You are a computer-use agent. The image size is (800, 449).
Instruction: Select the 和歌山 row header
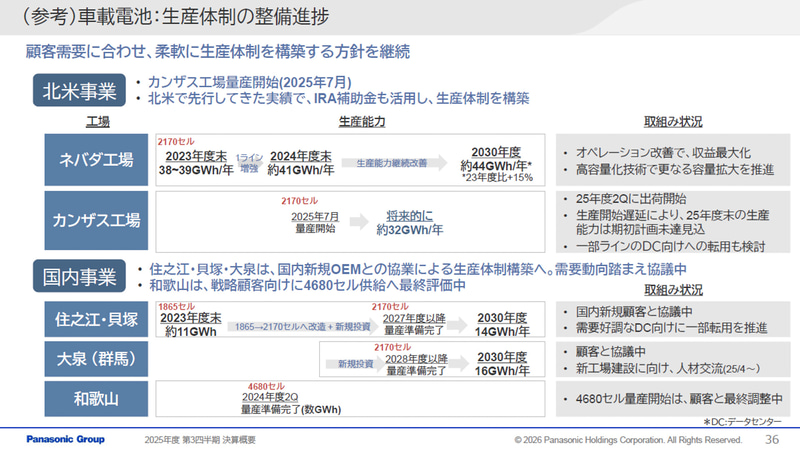[96, 398]
